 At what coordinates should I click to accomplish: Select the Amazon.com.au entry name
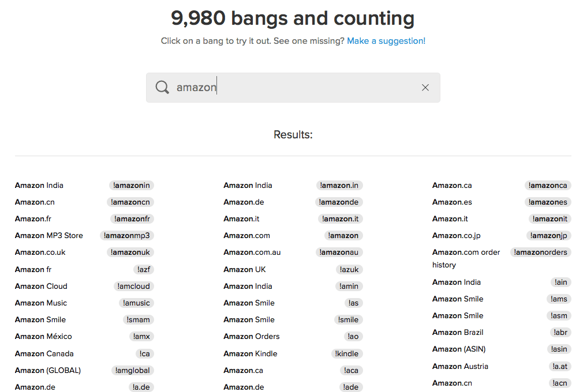252,252
